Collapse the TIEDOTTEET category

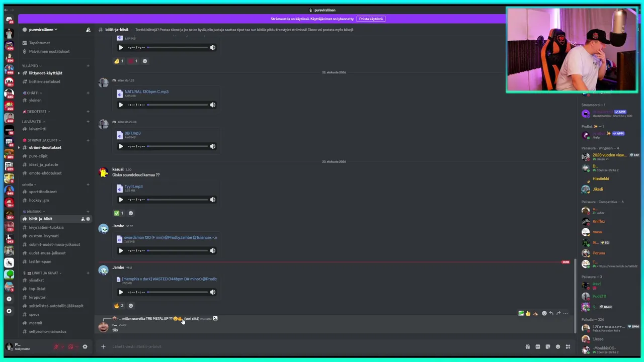coord(36,112)
